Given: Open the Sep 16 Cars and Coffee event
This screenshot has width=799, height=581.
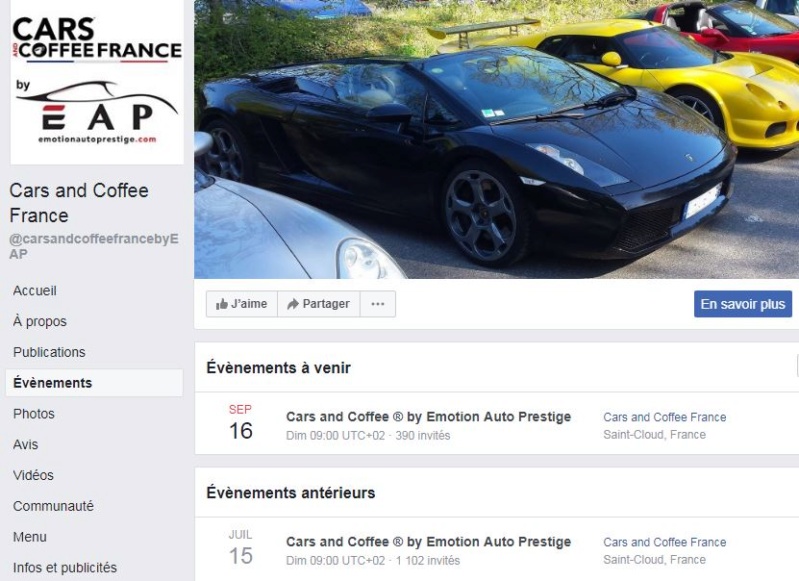Looking at the screenshot, I should coord(428,417).
